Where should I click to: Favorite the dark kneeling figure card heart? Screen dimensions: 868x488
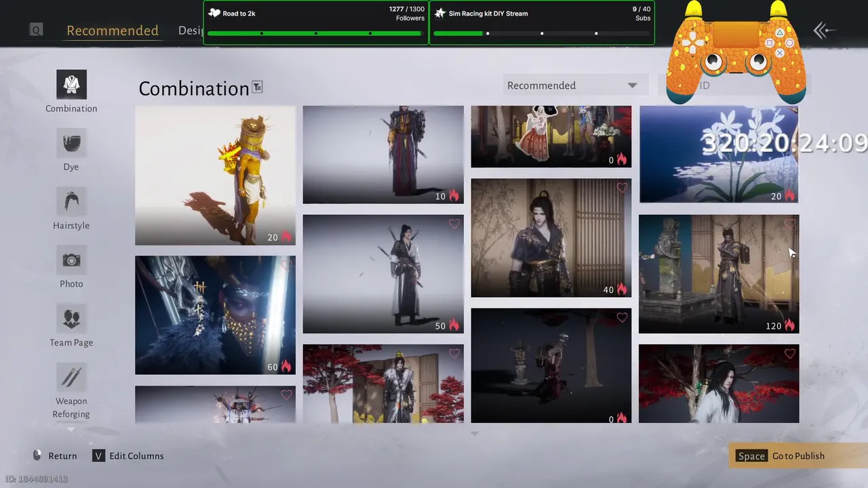click(622, 317)
